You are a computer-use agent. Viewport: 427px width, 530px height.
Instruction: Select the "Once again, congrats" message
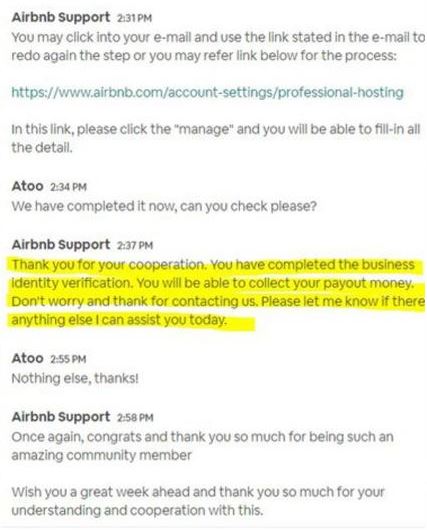(203, 446)
